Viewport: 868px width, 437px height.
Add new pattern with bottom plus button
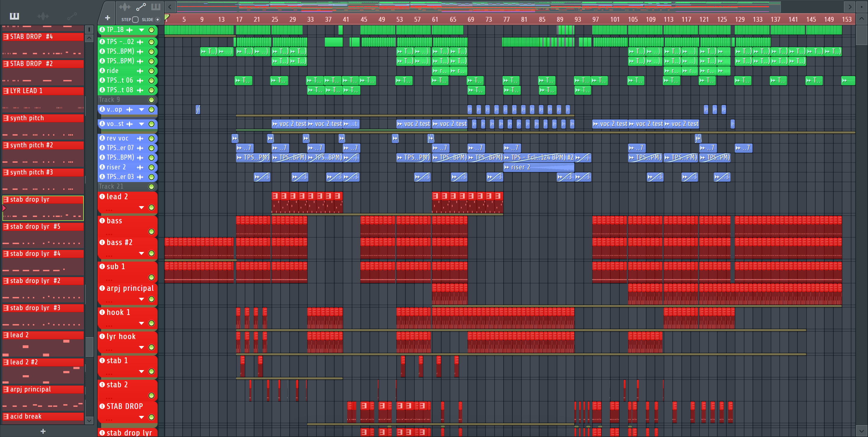click(x=43, y=431)
